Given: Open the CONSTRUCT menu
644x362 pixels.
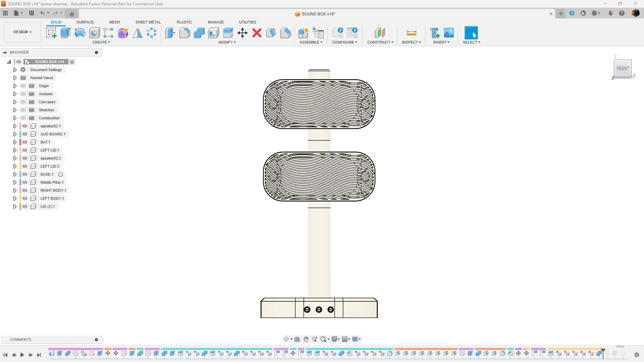Looking at the screenshot, I should (x=380, y=42).
